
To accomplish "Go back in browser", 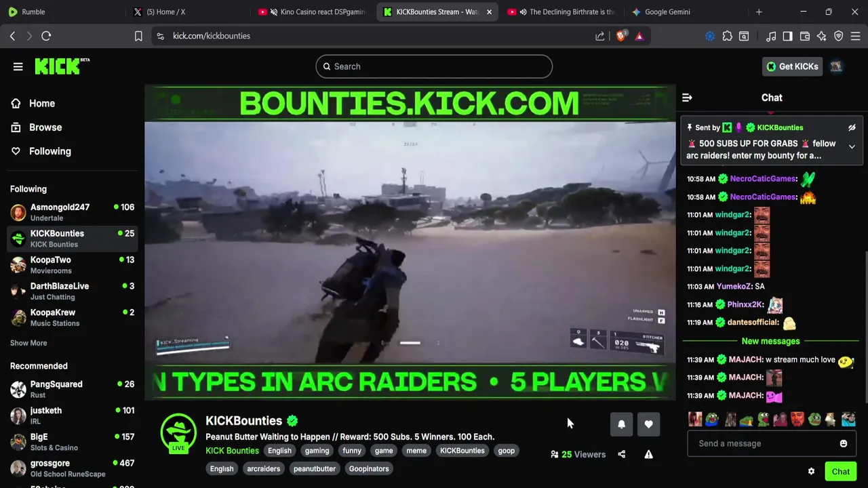I will pos(12,36).
